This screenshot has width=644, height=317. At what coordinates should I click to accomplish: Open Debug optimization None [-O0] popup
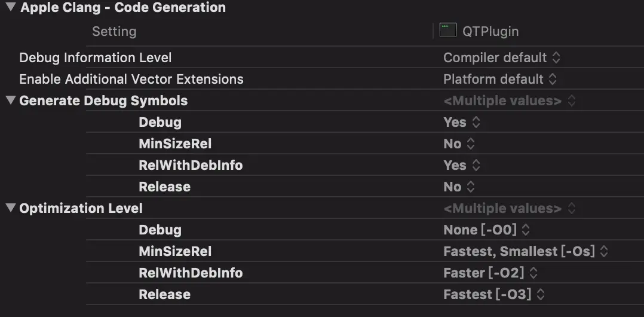(487, 230)
